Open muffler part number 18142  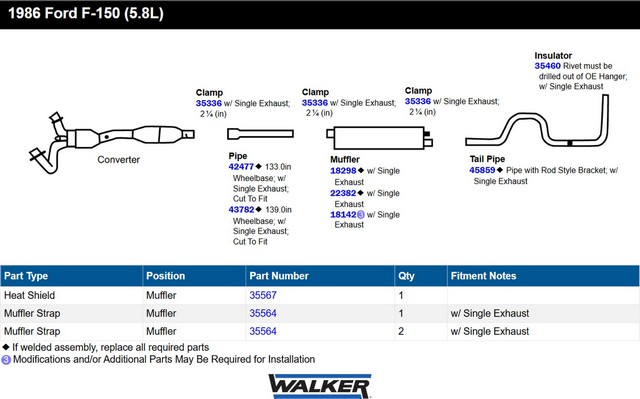[x=343, y=215]
